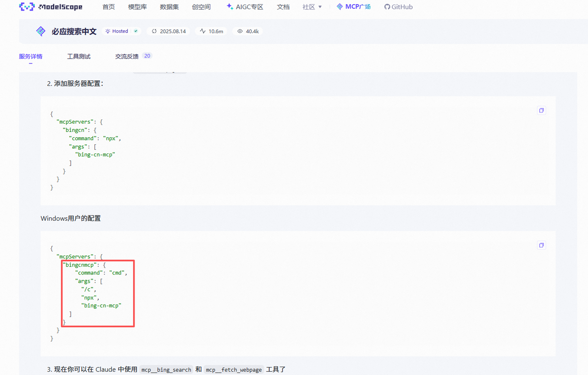Viewport: 588px width, 375px height.
Task: Go to the 数据集 page
Action: coord(170,7)
